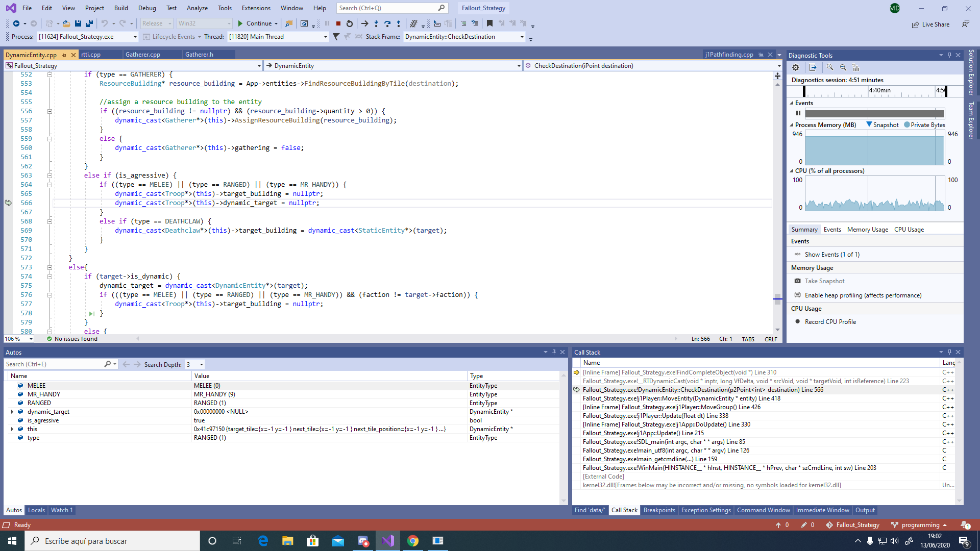Click Zoom In icon in Diagnostic Tools
This screenshot has height=551, width=980.
pyautogui.click(x=830, y=67)
